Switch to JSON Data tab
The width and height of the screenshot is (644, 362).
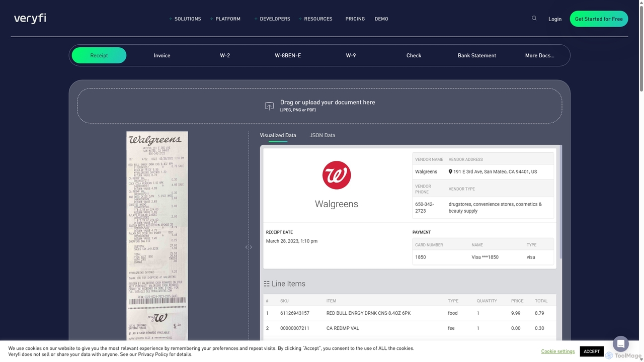tap(323, 135)
